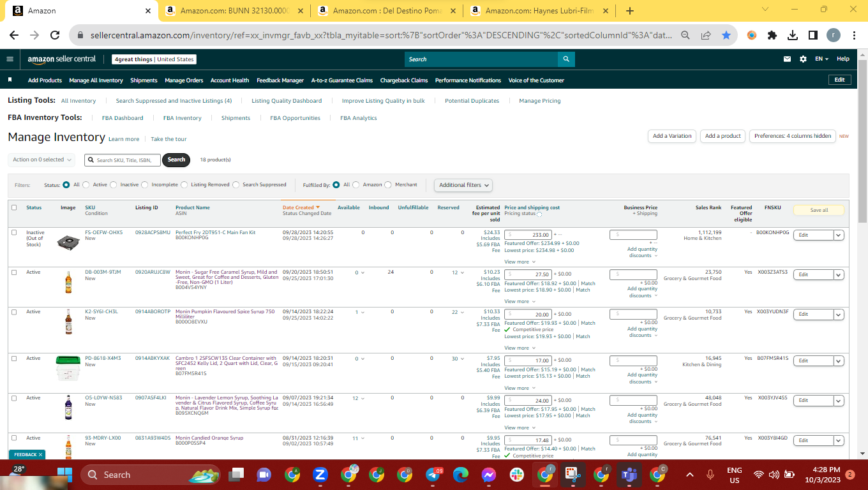Set Fulfilled By to Amazon

click(356, 185)
